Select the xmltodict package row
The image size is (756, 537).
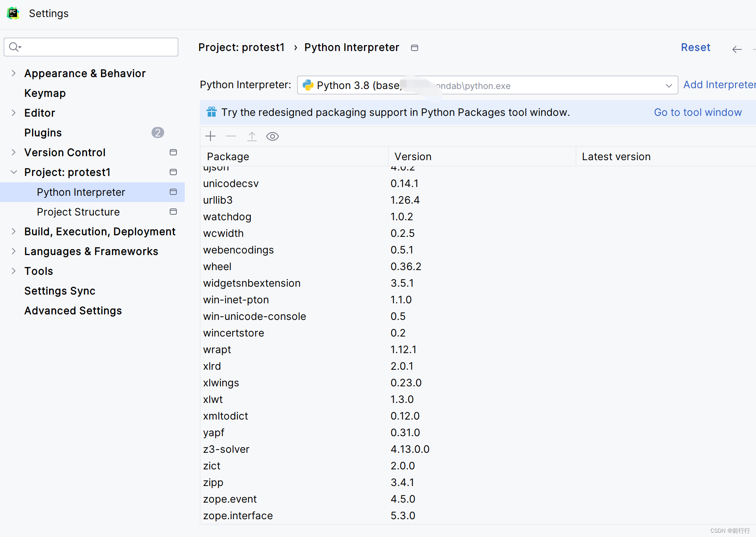click(x=478, y=416)
